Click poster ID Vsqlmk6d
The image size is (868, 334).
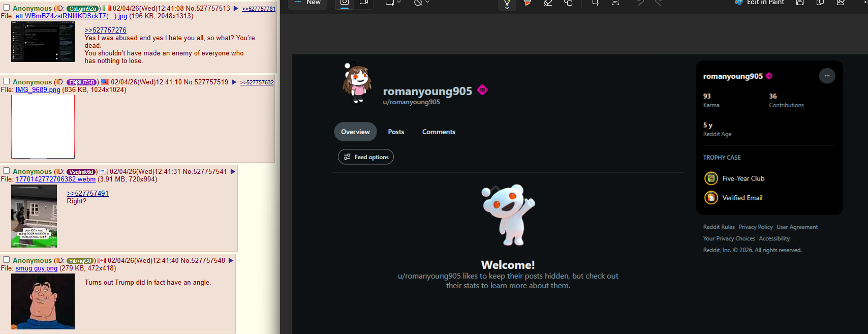[81, 172]
